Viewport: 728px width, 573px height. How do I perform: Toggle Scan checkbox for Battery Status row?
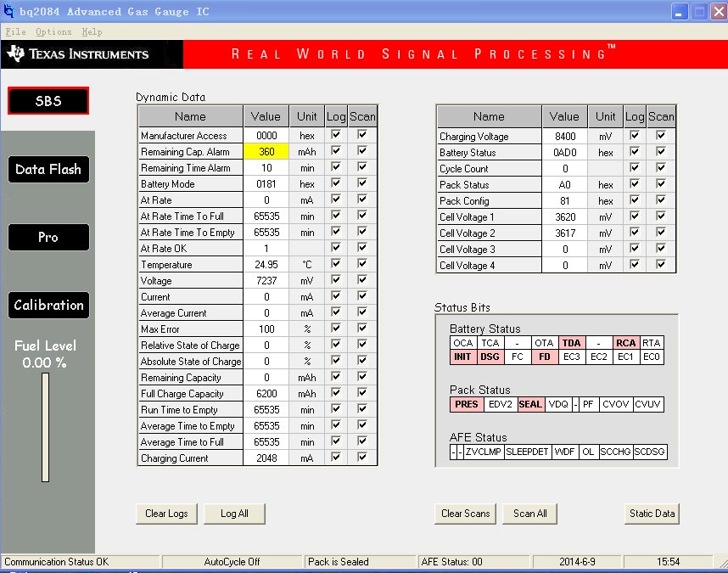[x=661, y=151]
